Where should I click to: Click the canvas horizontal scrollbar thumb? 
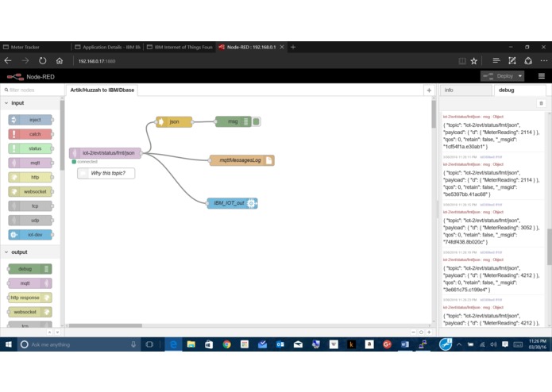106,325
